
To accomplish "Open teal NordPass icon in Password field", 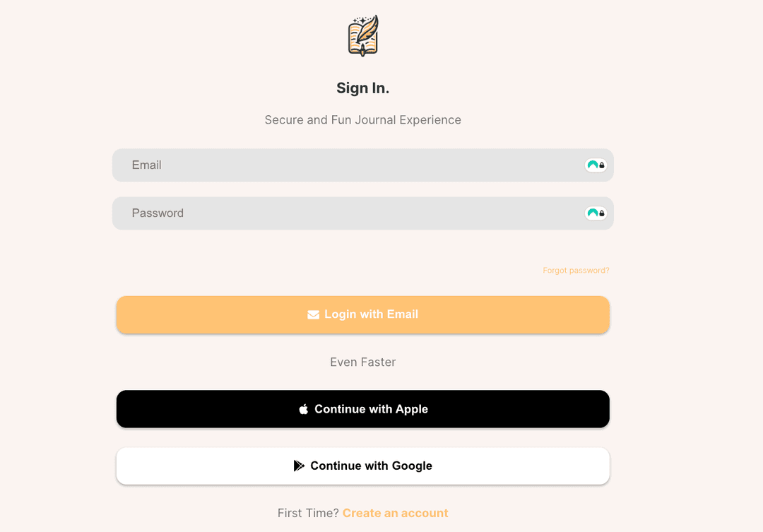I will (x=592, y=213).
